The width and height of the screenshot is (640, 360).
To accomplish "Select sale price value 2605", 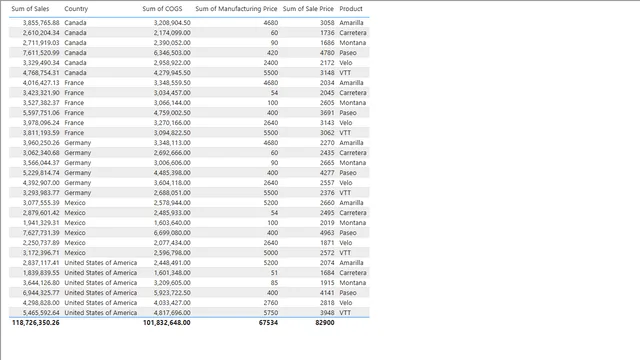I will click(327, 103).
